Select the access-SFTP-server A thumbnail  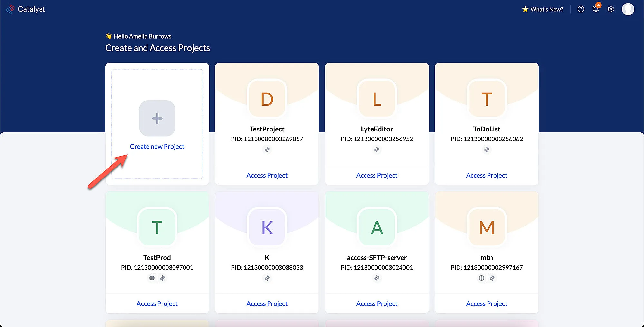point(377,227)
